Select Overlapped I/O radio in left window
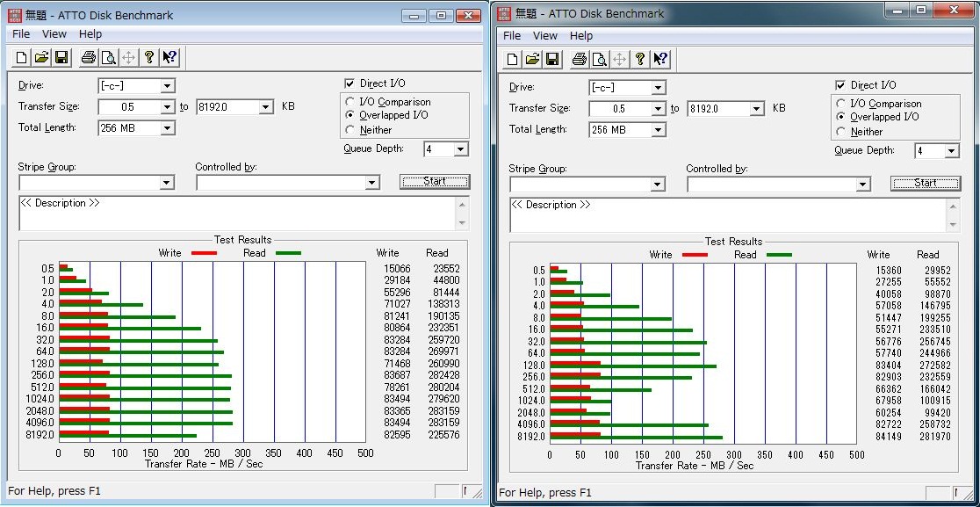 click(350, 115)
